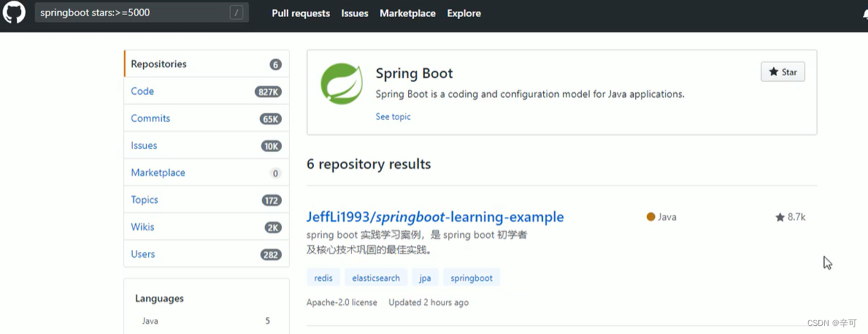Open Explore in top navigation
The width and height of the screenshot is (868, 334).
pos(464,13)
